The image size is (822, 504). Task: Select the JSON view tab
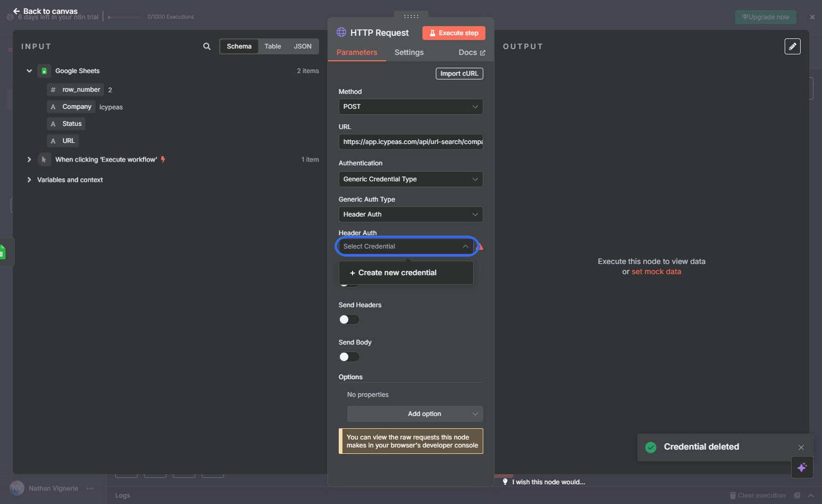tap(302, 46)
